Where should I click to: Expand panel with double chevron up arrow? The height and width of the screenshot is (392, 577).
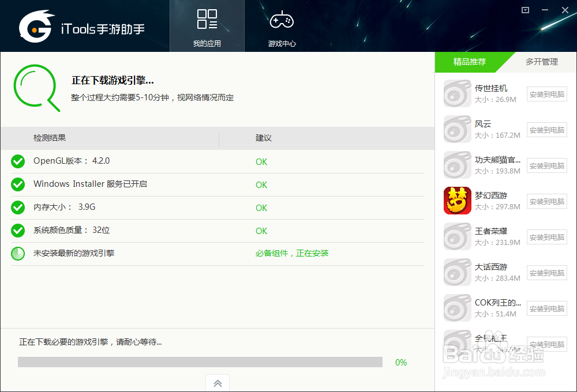pyautogui.click(x=218, y=383)
